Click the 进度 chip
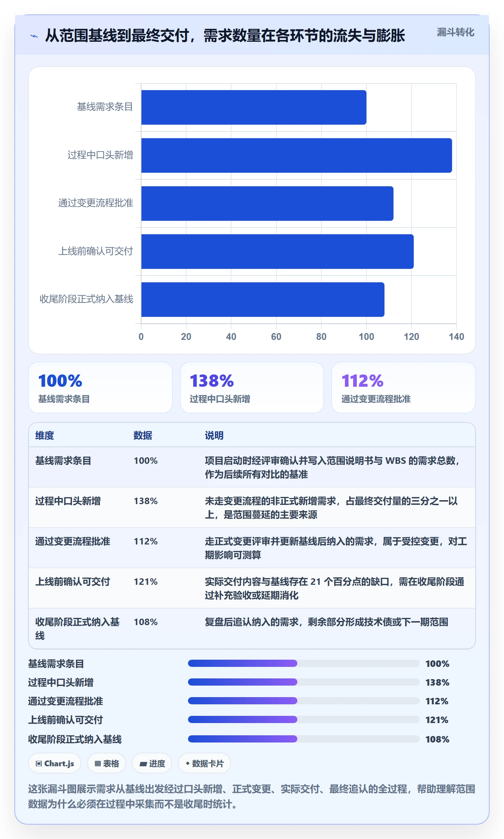The width and height of the screenshot is (504, 839). (x=152, y=763)
